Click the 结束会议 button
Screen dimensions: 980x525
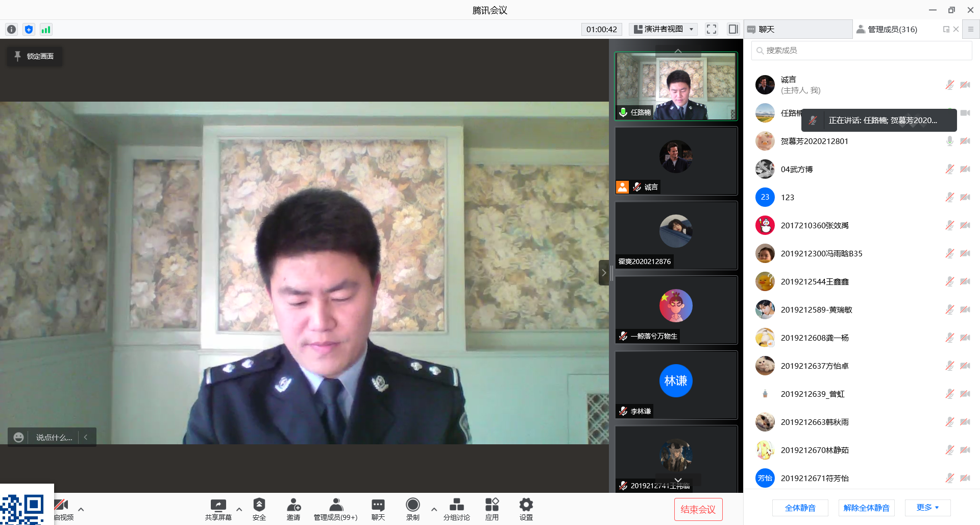[x=698, y=509]
